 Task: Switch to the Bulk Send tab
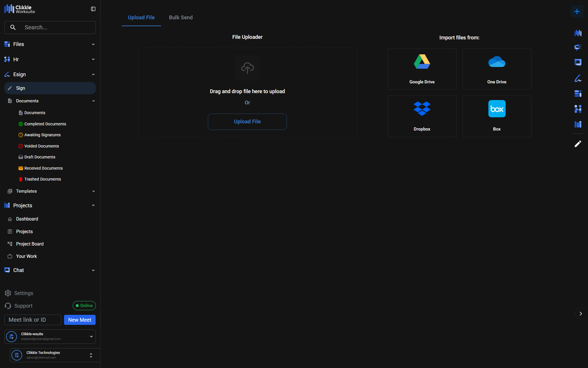click(181, 18)
